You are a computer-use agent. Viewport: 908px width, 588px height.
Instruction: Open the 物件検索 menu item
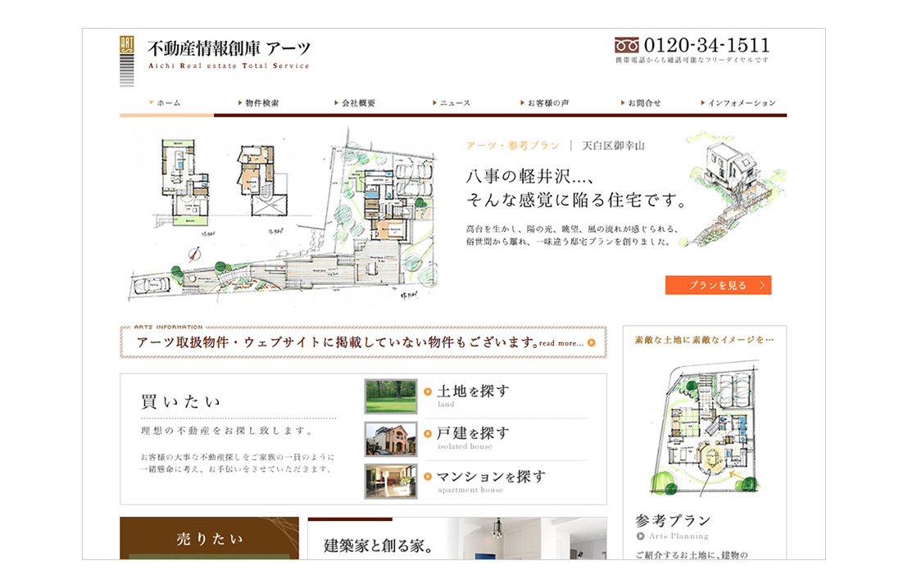pyautogui.click(x=260, y=103)
